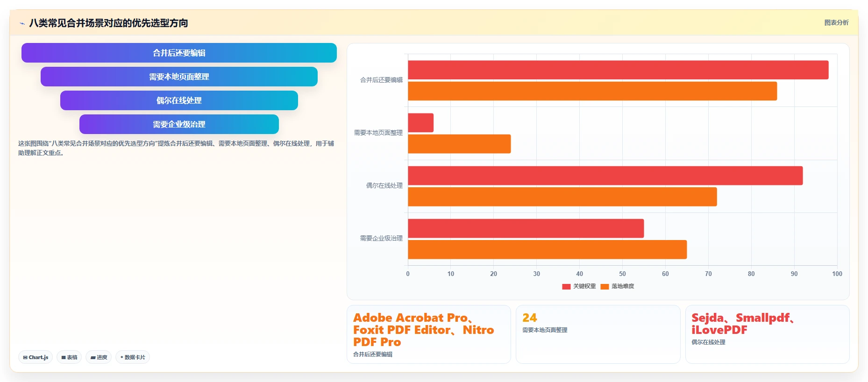
Task: Click the red bar for 合并后还要编辑
Action: point(618,70)
